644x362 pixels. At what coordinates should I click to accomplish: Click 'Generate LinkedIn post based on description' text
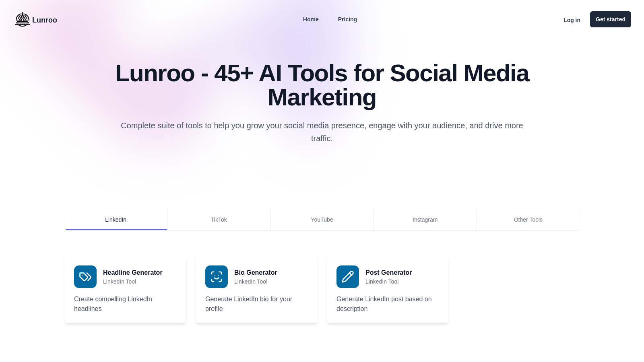[x=384, y=304]
